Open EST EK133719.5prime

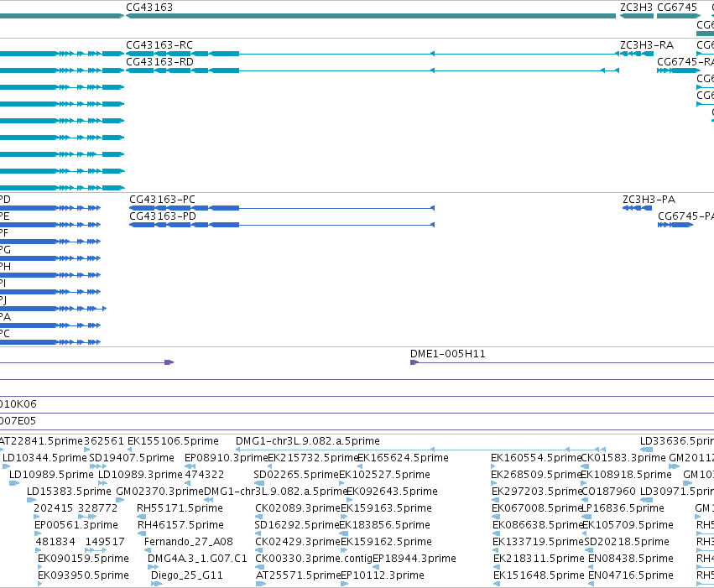coord(539,542)
